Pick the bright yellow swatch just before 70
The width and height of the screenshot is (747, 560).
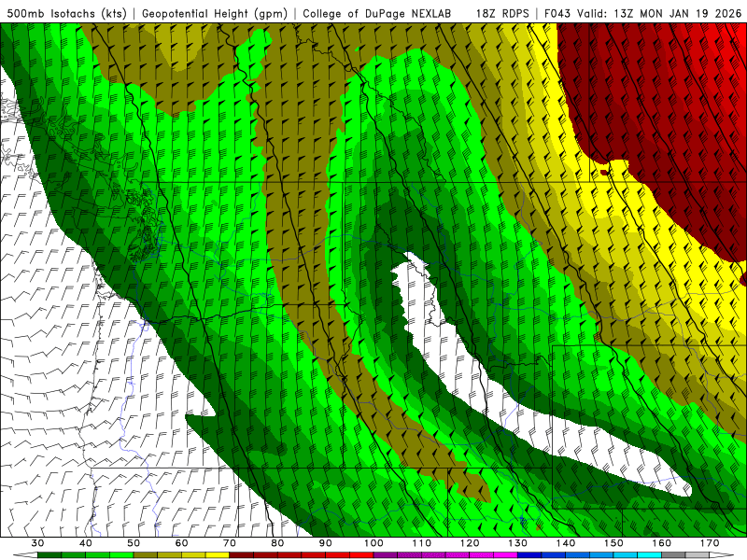(218, 555)
